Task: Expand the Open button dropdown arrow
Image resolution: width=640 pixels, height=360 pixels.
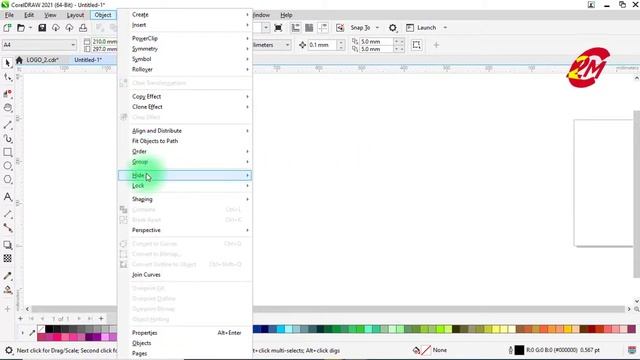Action: [x=30, y=28]
